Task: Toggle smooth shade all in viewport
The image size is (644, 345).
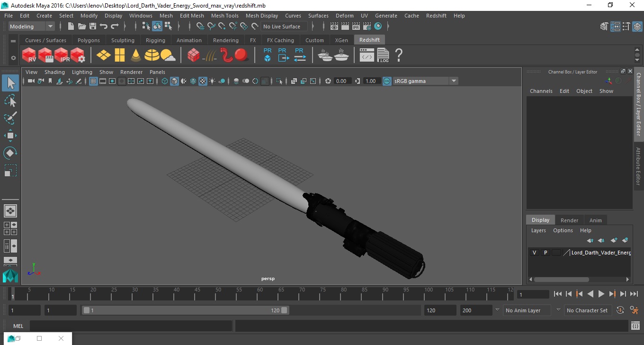Action: [x=174, y=81]
